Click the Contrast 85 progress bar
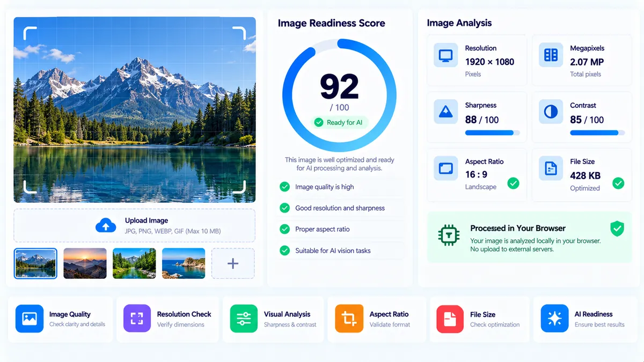Image resolution: width=644 pixels, height=362 pixels. [x=598, y=132]
